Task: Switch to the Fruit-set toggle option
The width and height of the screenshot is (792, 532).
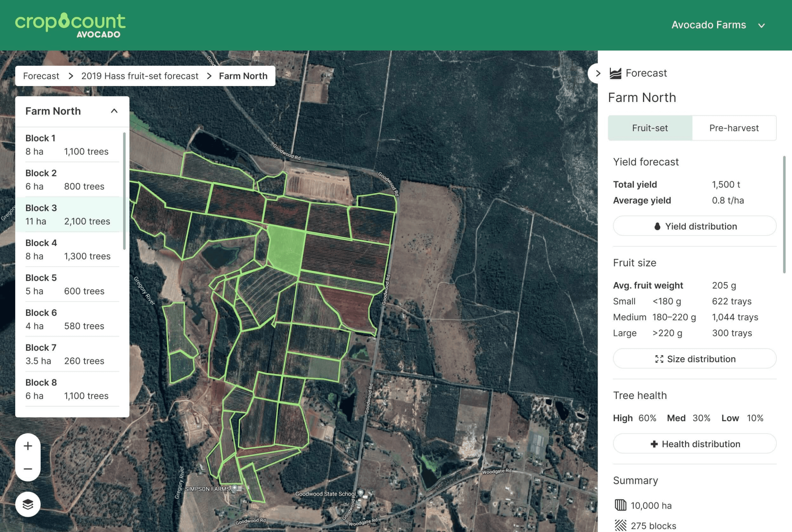Action: pyautogui.click(x=649, y=128)
